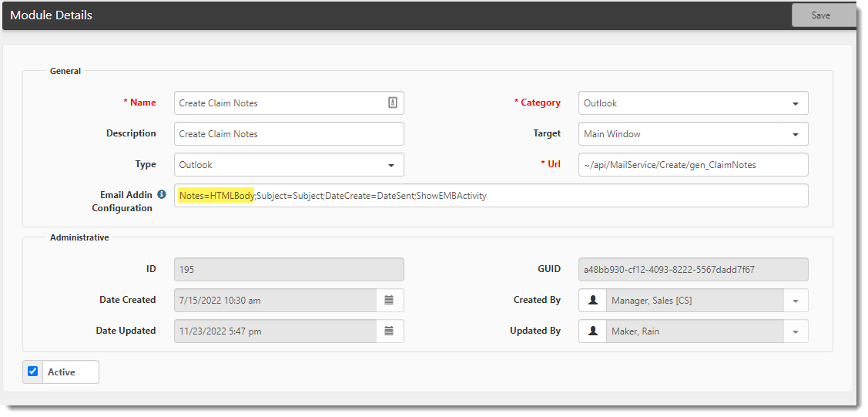Image resolution: width=868 pixels, height=417 pixels.
Task: Open the Date Created calendar picker icon
Action: pos(389,300)
